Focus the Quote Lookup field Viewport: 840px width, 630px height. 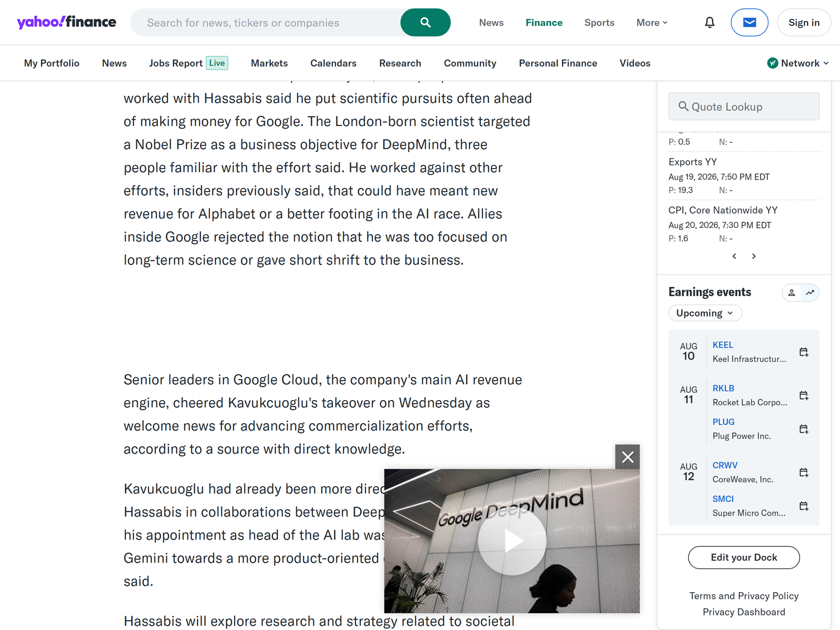coord(744,107)
